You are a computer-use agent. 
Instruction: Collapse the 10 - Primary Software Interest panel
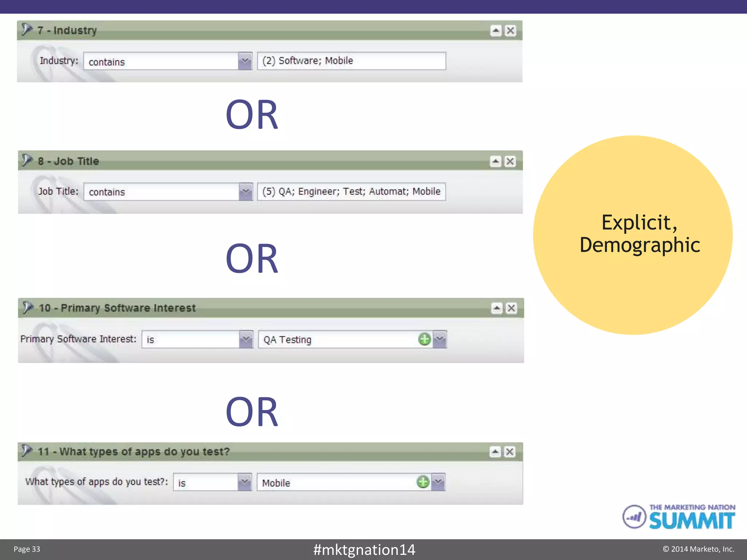tap(497, 308)
